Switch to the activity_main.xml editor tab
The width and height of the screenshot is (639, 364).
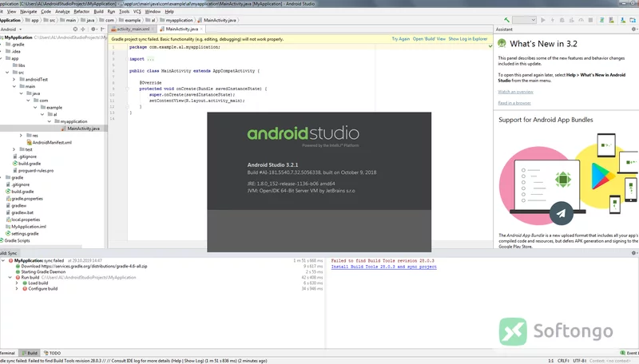(x=133, y=30)
